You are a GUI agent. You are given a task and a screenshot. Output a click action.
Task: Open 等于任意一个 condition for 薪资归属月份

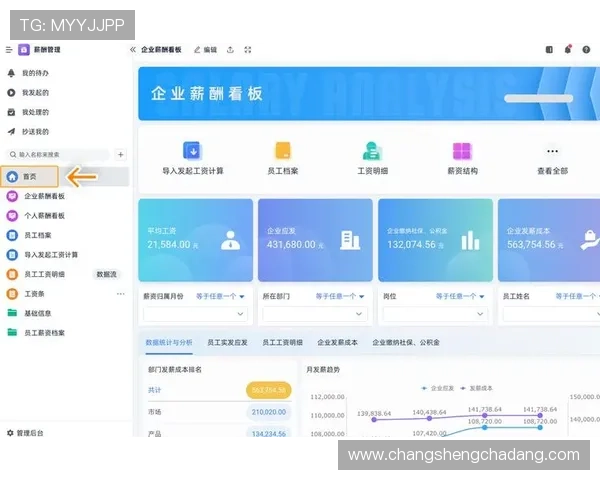220,296
